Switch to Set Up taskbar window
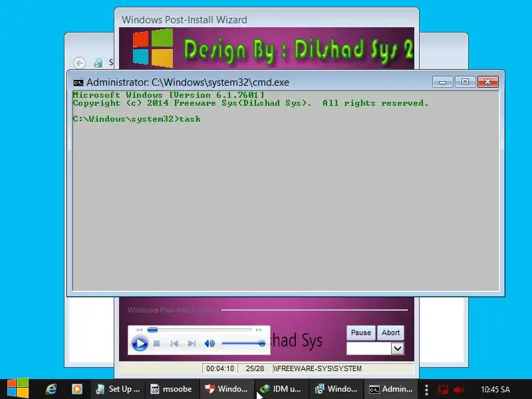This screenshot has width=532, height=399. 118,389
